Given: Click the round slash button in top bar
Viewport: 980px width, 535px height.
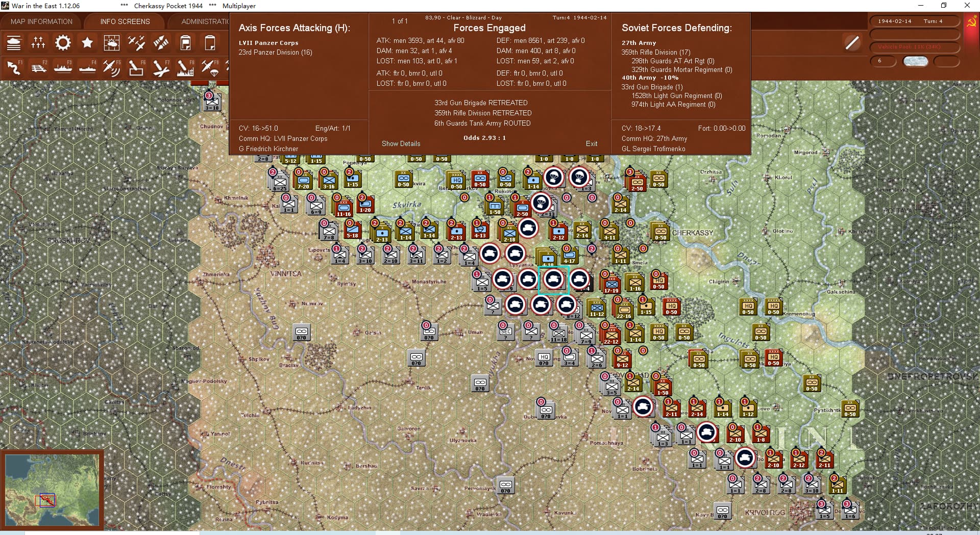Looking at the screenshot, I should (x=852, y=43).
